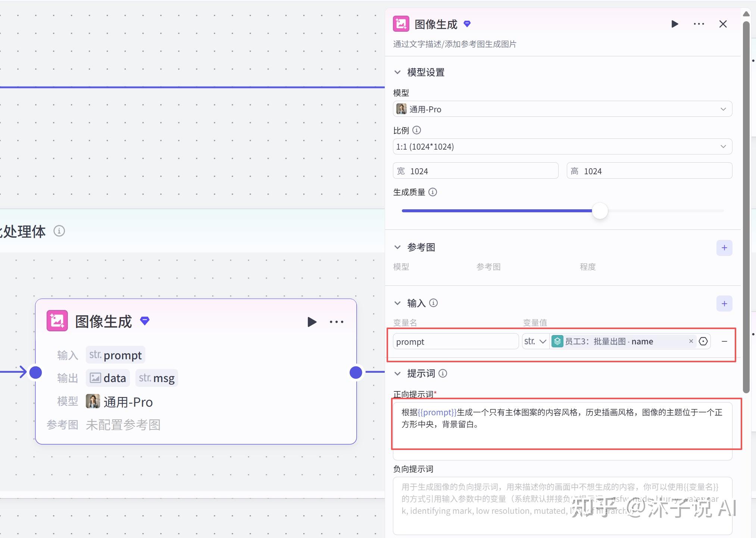The image size is (756, 538).
Task: Click info icon next to 比例
Action: pyautogui.click(x=417, y=130)
